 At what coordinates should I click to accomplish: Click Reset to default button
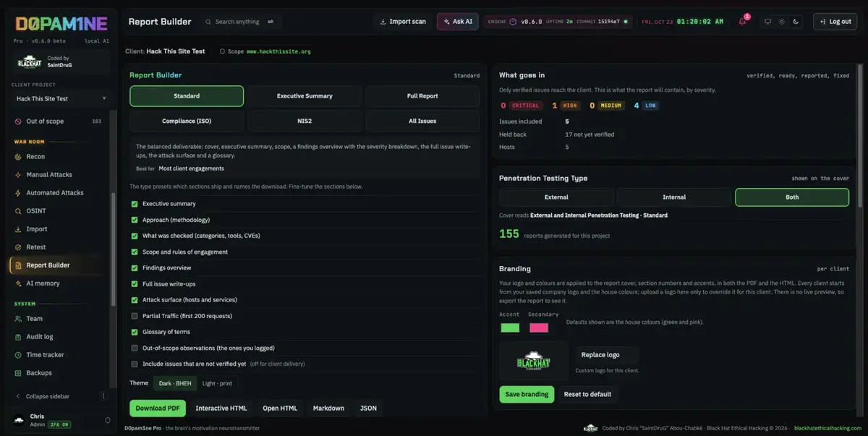(x=587, y=394)
